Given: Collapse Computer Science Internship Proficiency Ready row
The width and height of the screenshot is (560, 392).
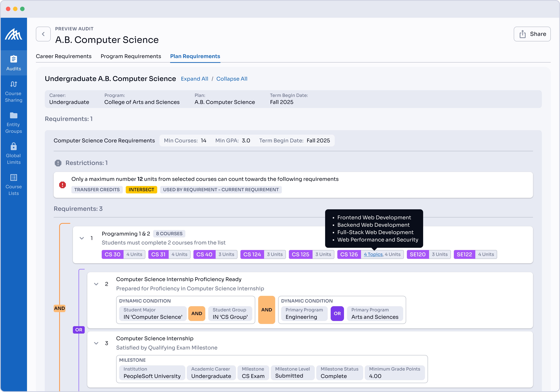Looking at the screenshot, I should click(x=96, y=284).
